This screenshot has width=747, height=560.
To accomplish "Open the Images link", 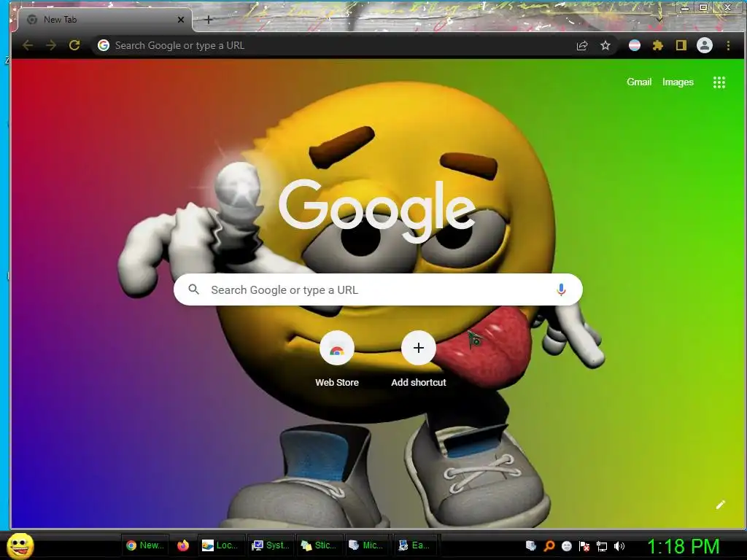I will [678, 82].
